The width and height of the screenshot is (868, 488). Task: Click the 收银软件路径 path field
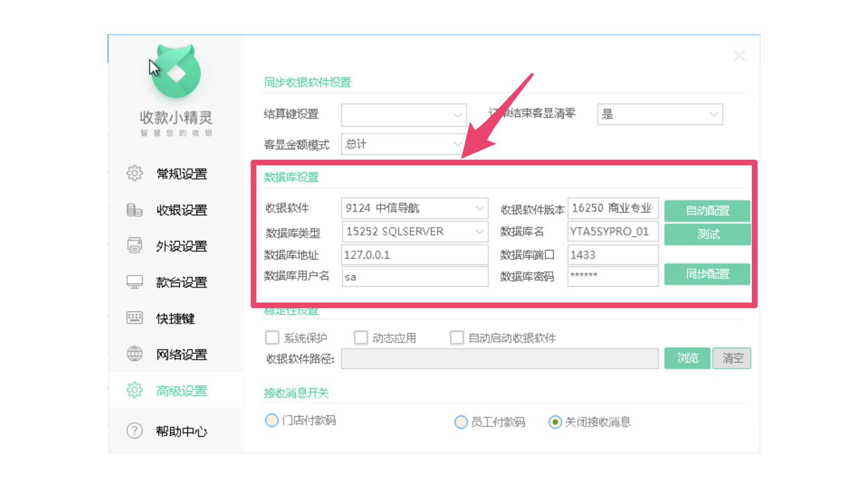point(500,359)
